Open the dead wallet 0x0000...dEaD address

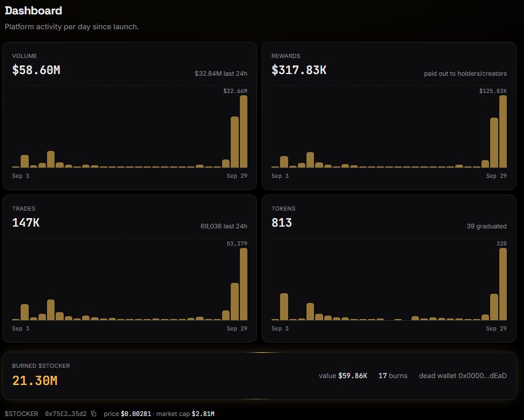pyautogui.click(x=463, y=376)
